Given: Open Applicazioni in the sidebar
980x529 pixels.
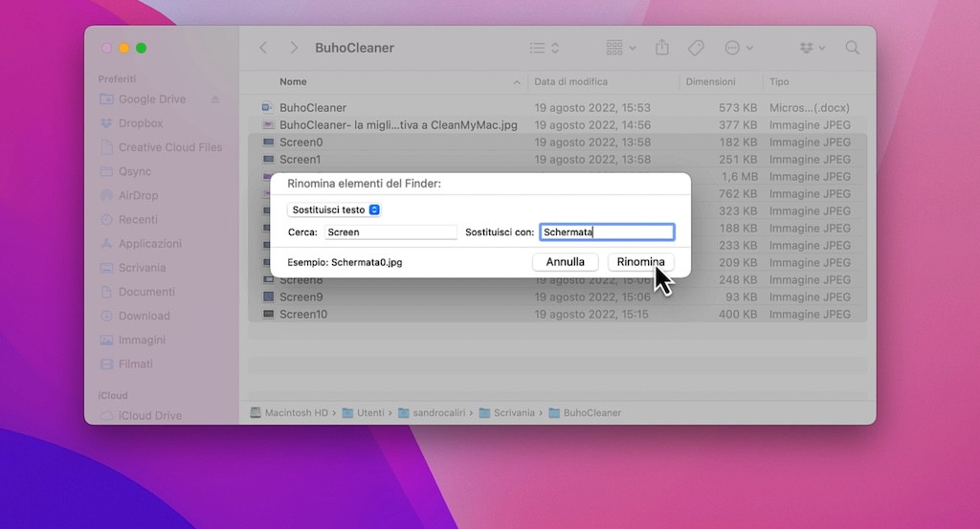Looking at the screenshot, I should [150, 244].
